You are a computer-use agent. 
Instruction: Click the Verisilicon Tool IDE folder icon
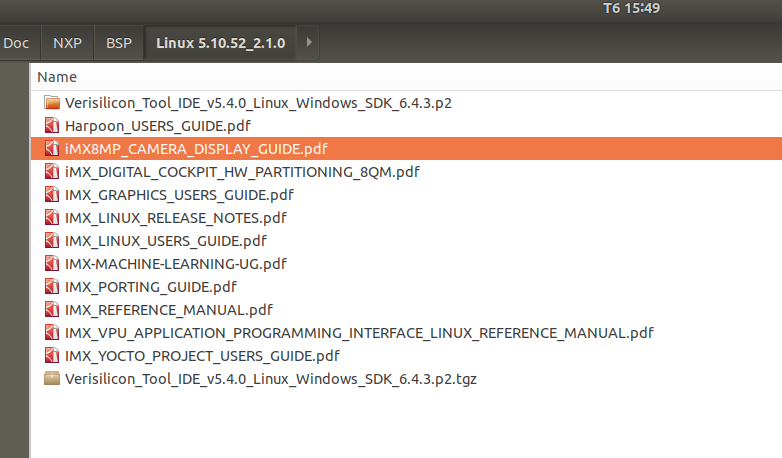(x=53, y=103)
